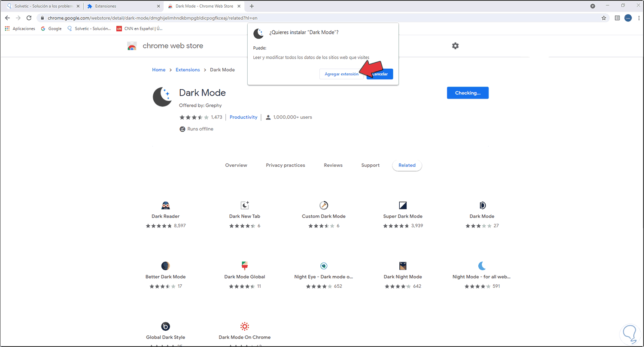Click the Night Mode crescent moon icon
Screen dimensions: 644x347
click(x=482, y=266)
